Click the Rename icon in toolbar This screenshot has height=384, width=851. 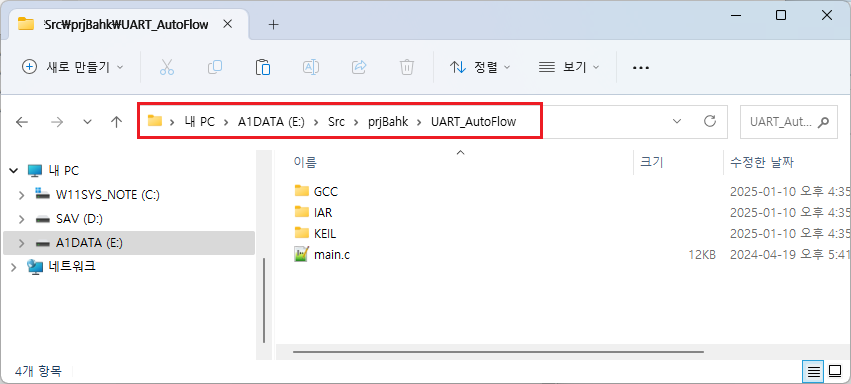(x=310, y=67)
